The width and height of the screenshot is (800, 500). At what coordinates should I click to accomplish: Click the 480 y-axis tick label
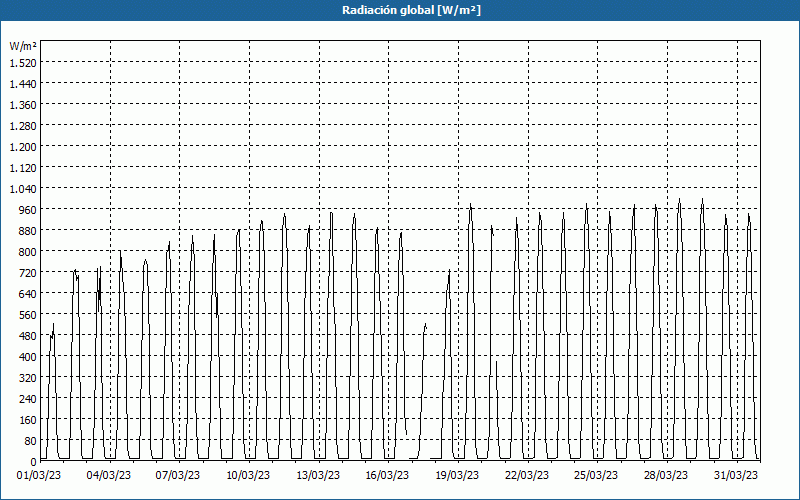coord(26,335)
